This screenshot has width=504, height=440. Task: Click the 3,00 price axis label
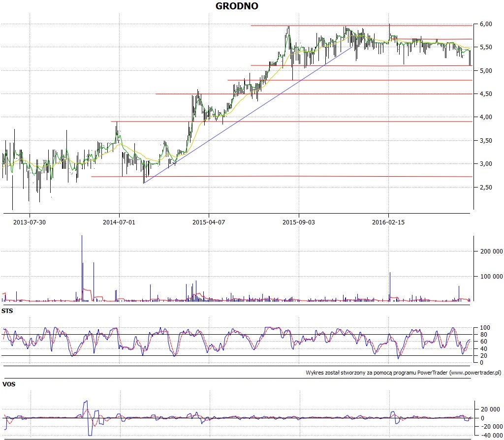click(x=486, y=163)
